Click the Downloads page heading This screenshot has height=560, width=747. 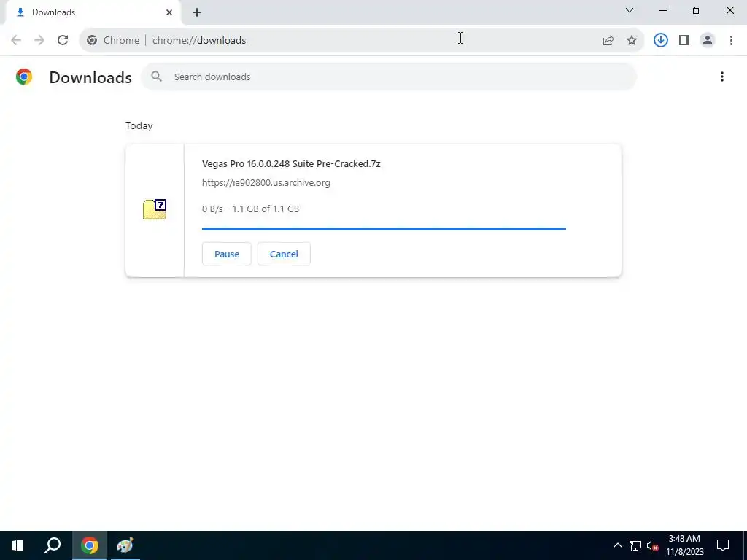tap(90, 77)
